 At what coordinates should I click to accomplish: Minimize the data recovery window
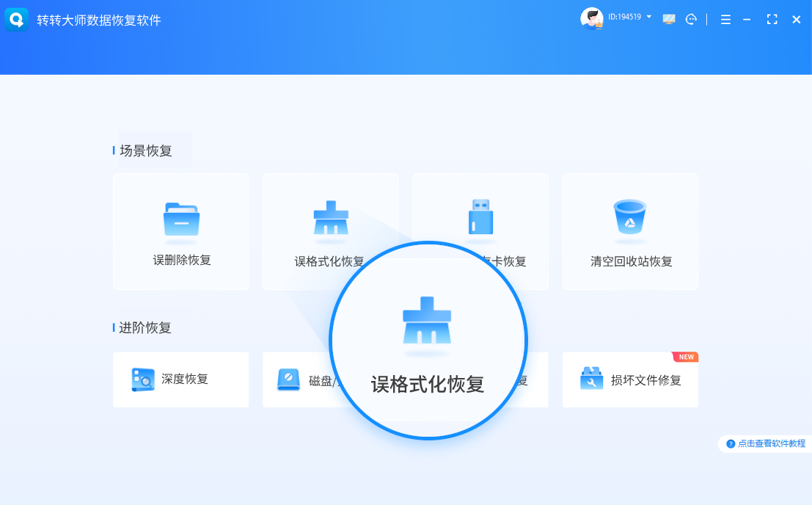coord(747,20)
